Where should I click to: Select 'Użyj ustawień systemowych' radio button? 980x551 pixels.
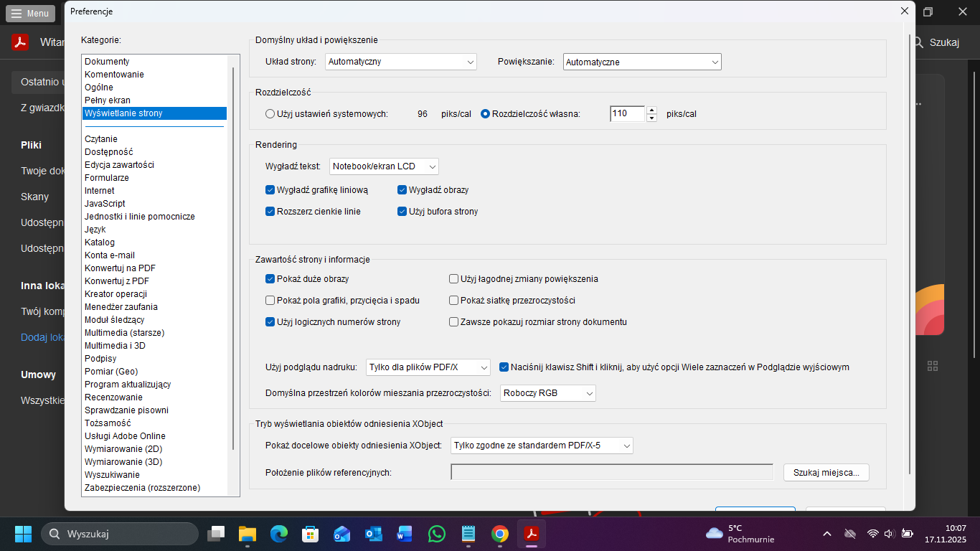point(270,113)
